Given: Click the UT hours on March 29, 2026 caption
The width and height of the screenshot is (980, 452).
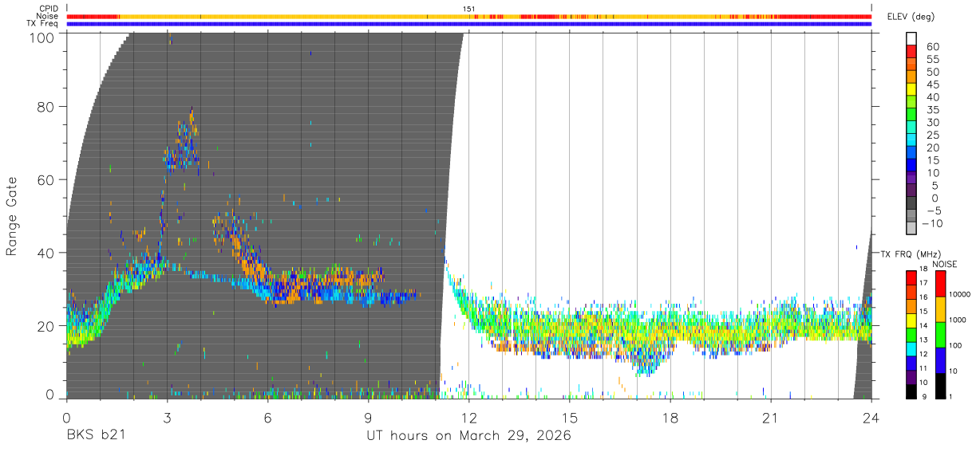Looking at the screenshot, I should point(468,436).
